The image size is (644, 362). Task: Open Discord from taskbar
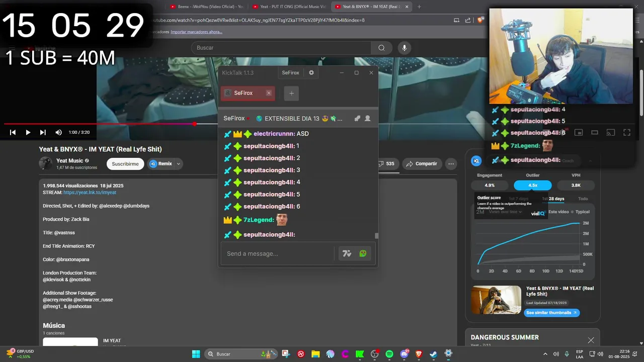[x=404, y=354]
